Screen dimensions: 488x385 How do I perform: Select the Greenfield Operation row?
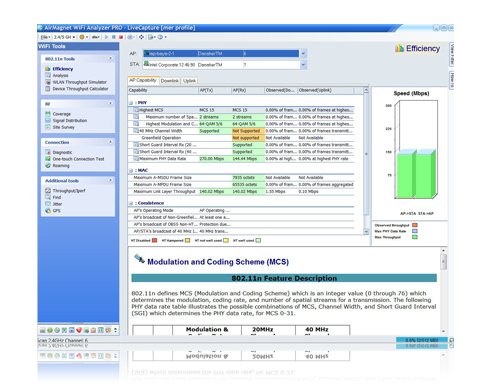pyautogui.click(x=241, y=138)
